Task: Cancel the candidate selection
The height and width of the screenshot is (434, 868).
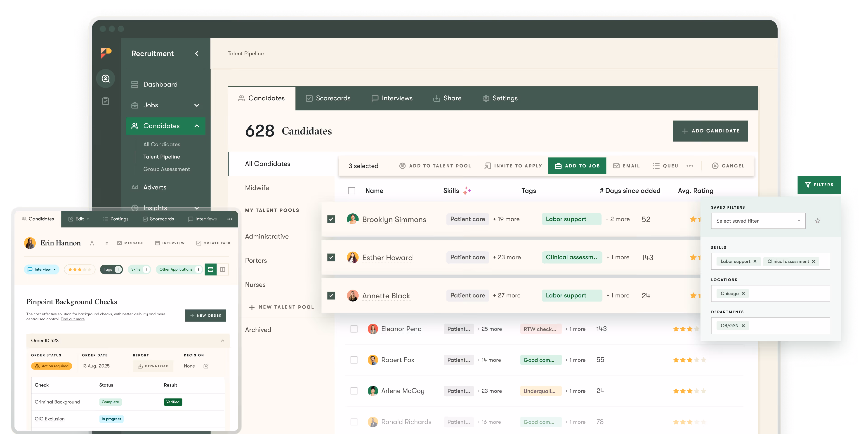Action: 728,166
